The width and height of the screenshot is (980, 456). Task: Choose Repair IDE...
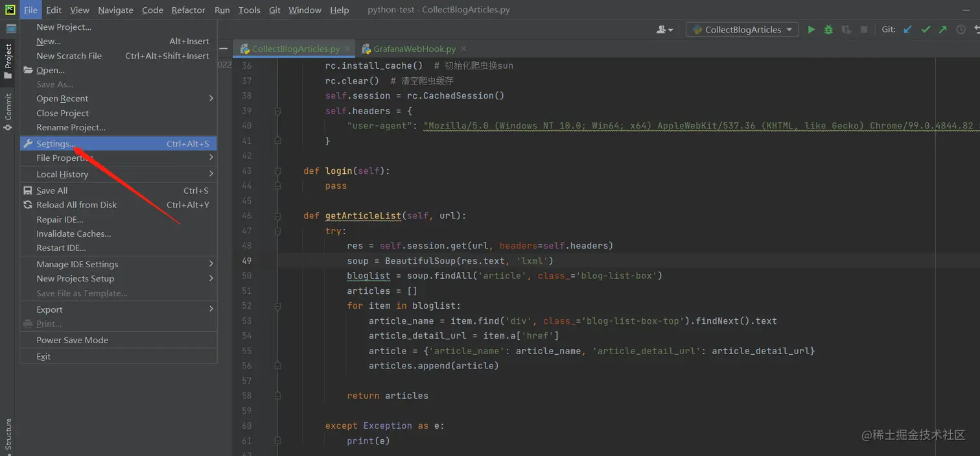[119, 219]
